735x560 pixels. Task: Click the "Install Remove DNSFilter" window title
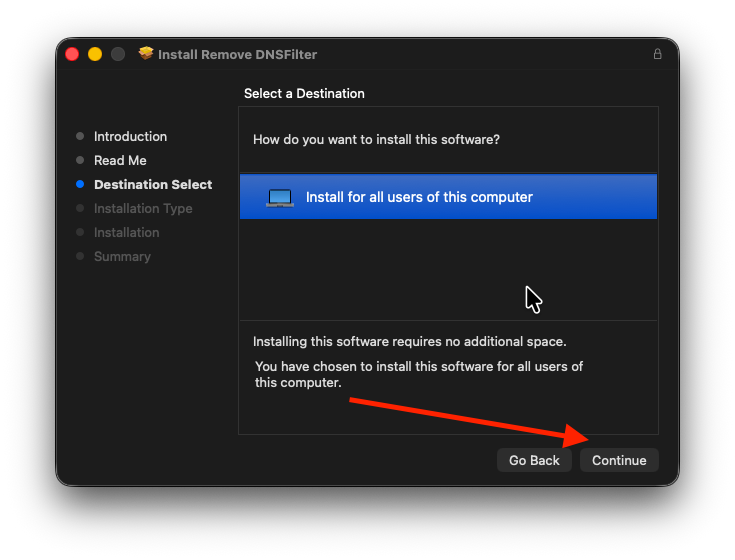pyautogui.click(x=238, y=54)
